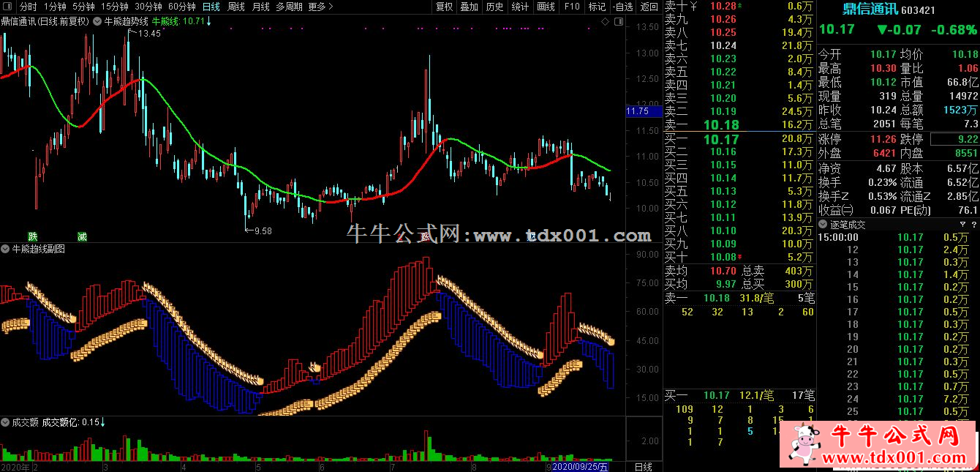Click the 买一 price 10.17
The height and width of the screenshot is (472, 980).
point(720,139)
